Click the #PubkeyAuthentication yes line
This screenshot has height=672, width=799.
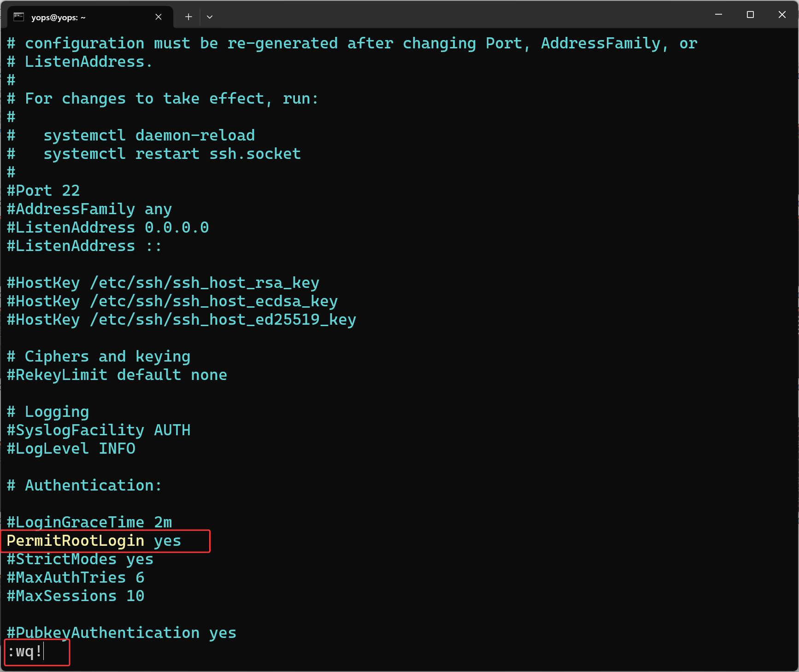tap(122, 633)
